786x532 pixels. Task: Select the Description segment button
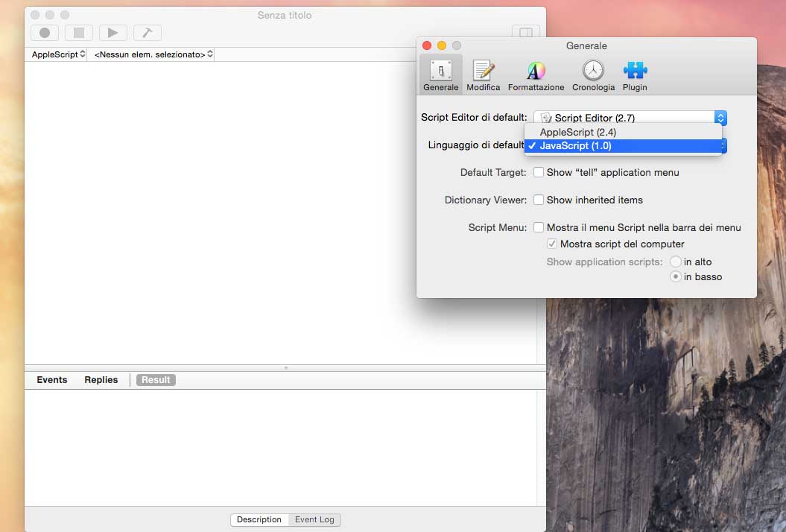[x=259, y=519]
